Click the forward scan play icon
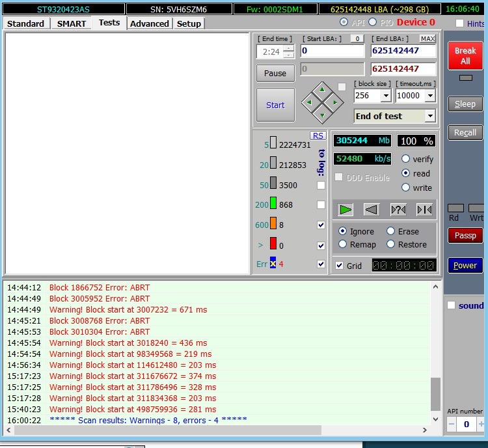Screen dimensions: 488x448 pyautogui.click(x=346, y=210)
